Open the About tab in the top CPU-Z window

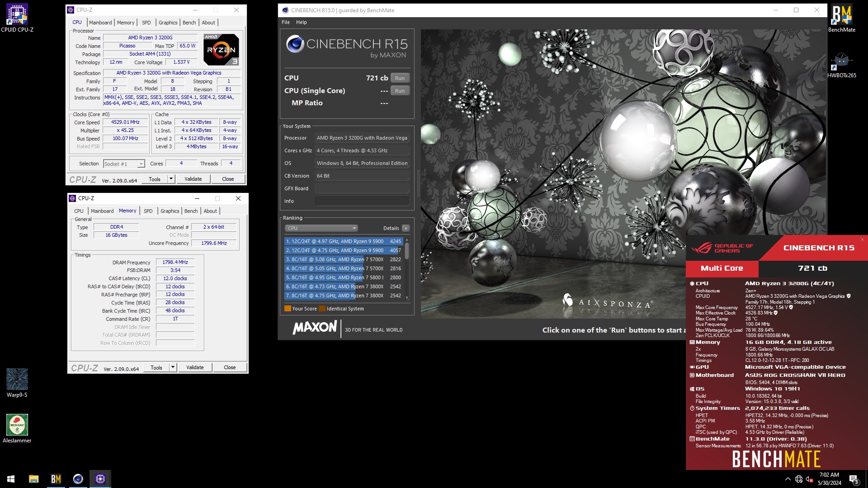coord(208,23)
